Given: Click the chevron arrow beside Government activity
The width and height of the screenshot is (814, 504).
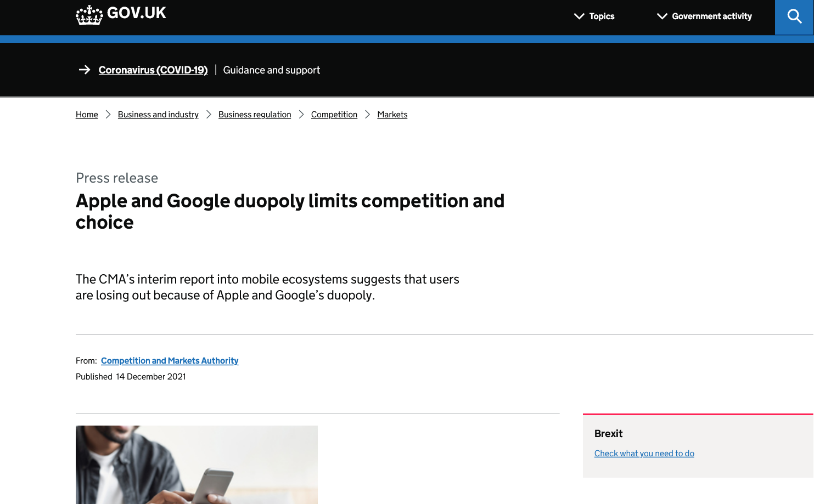Looking at the screenshot, I should point(662,16).
